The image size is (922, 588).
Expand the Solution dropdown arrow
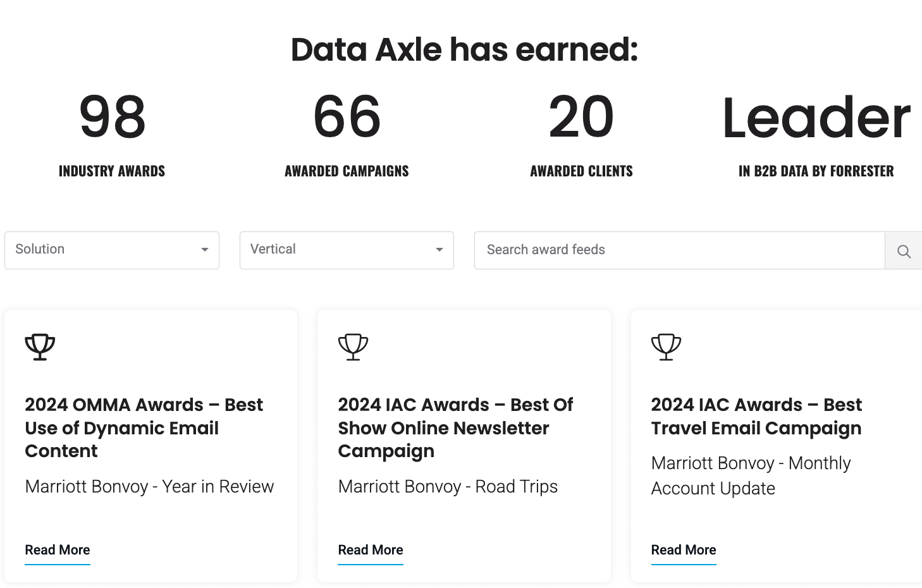click(x=204, y=250)
